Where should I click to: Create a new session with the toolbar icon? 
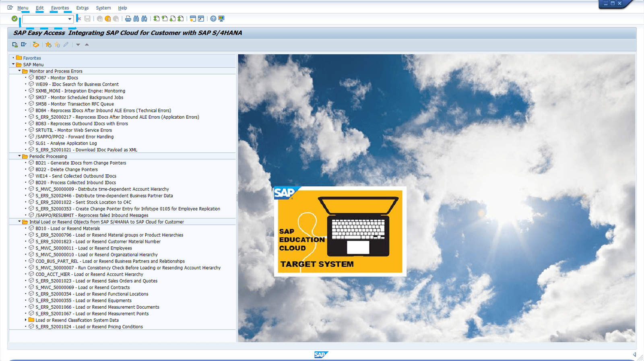[x=193, y=19]
